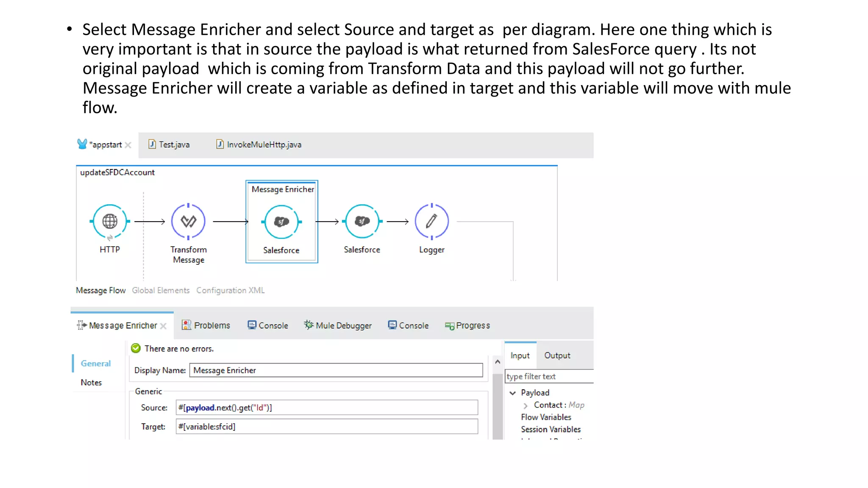Click the InvokeMuleHttp.java file icon

tap(220, 144)
